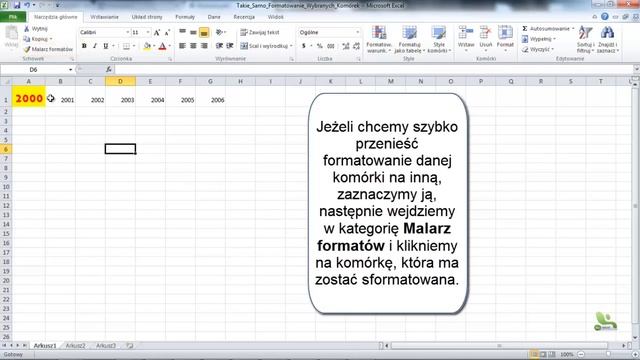Screen dimensions: 640x360
Task: Toggle middle vertical alignment
Action: [193, 32]
